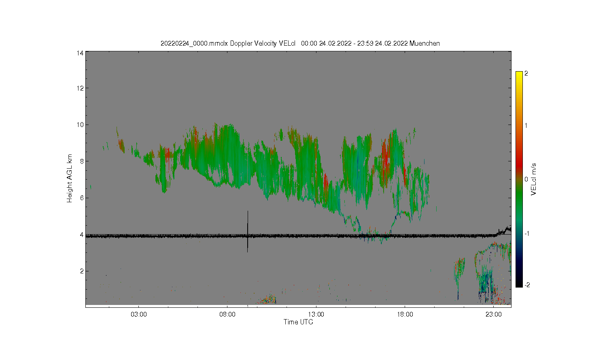
Task: Click the colorbar value -1 label
Action: (x=526, y=234)
